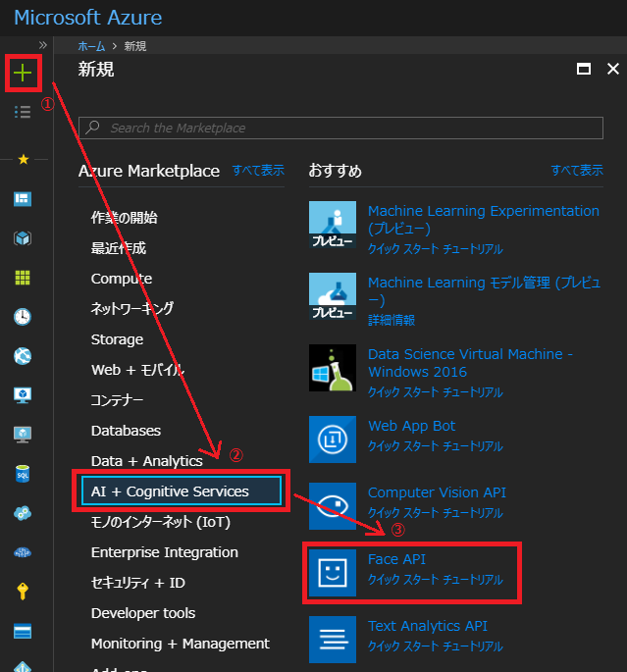Open the Web App Bot title link
Screen dimensions: 627x672
411,426
